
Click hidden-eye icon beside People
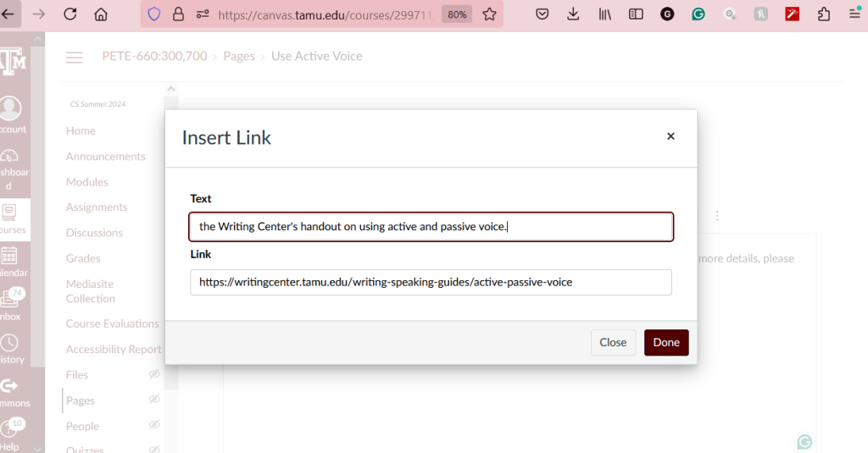[x=154, y=424]
